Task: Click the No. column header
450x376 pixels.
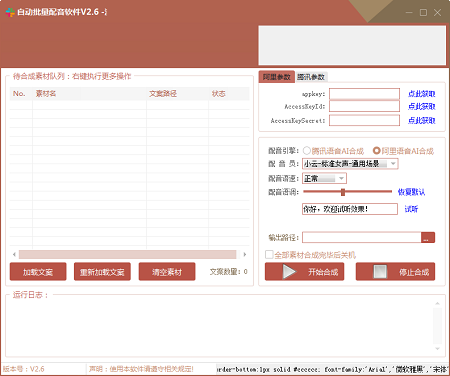Action: (x=21, y=94)
